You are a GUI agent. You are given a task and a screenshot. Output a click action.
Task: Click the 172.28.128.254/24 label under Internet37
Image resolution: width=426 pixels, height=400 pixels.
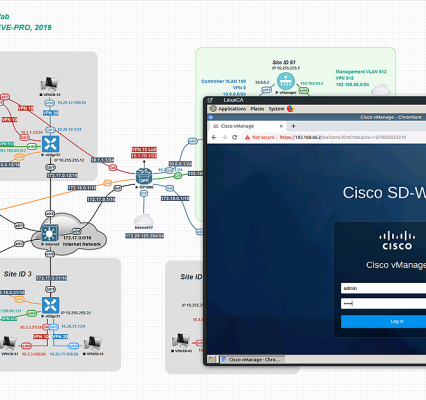[x=144, y=236]
